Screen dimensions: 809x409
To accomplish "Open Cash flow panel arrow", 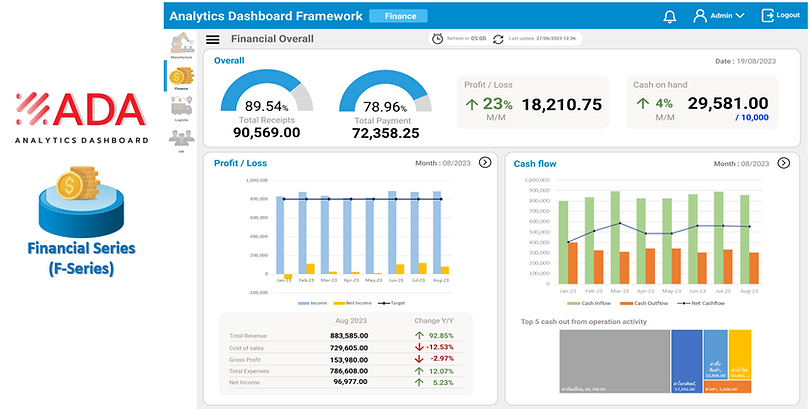I will tap(784, 163).
